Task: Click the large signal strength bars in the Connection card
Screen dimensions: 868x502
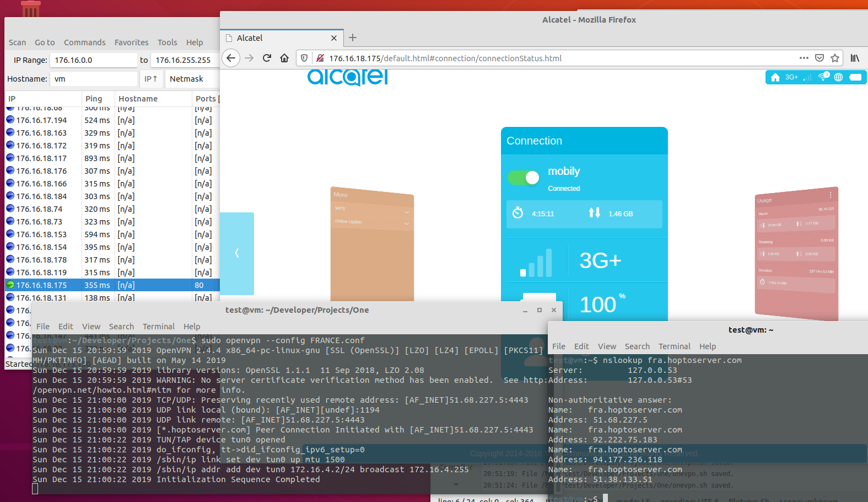Action: (x=536, y=262)
